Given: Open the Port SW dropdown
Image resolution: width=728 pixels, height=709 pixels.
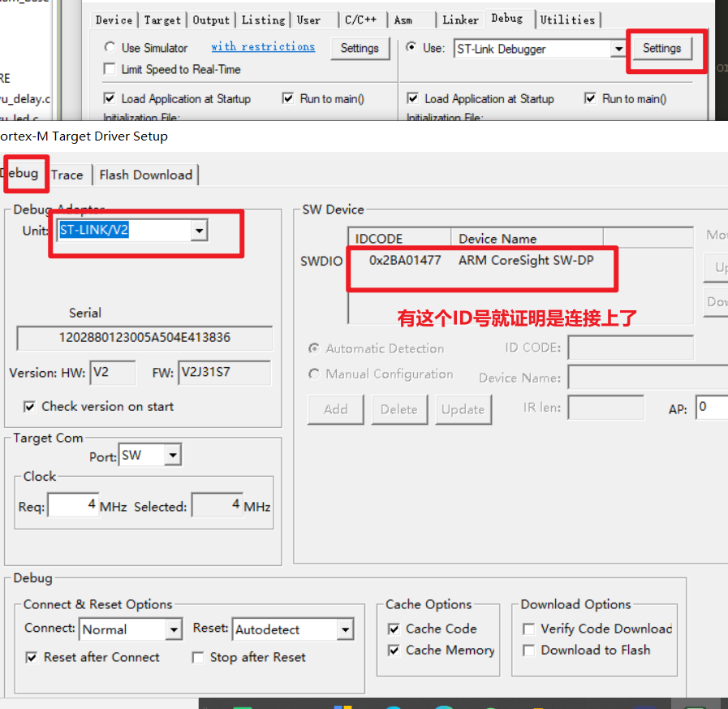Looking at the screenshot, I should click(x=173, y=455).
